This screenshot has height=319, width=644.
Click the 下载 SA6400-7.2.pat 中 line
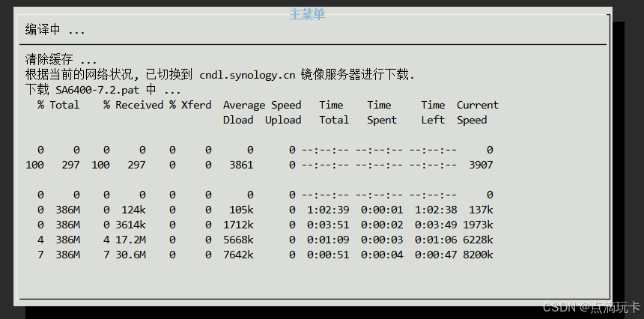(103, 90)
